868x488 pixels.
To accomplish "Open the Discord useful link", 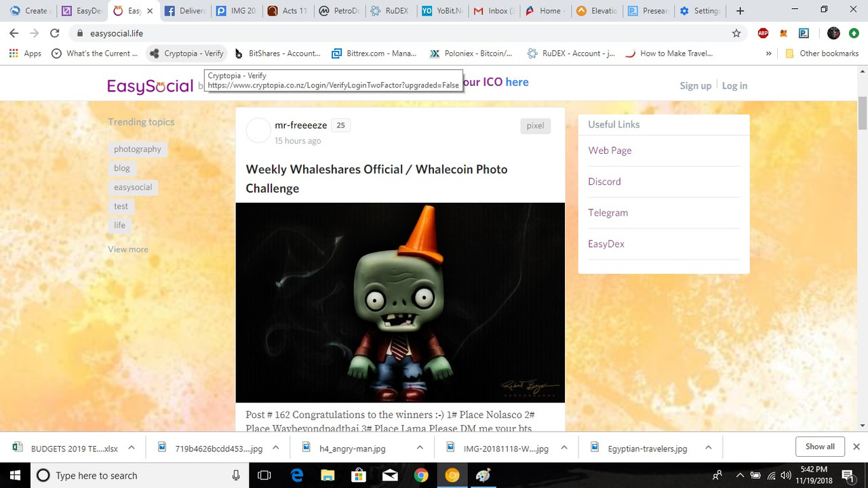I will click(604, 182).
